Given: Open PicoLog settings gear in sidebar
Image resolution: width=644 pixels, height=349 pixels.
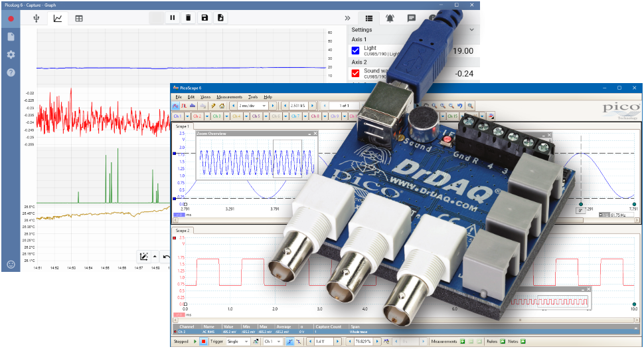Looking at the screenshot, I should (11, 55).
